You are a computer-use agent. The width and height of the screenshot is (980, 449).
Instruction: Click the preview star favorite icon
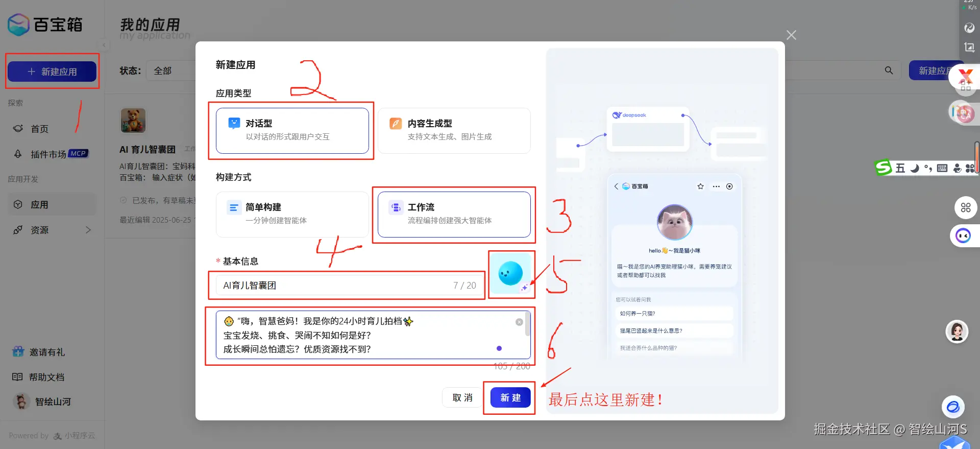(x=700, y=186)
